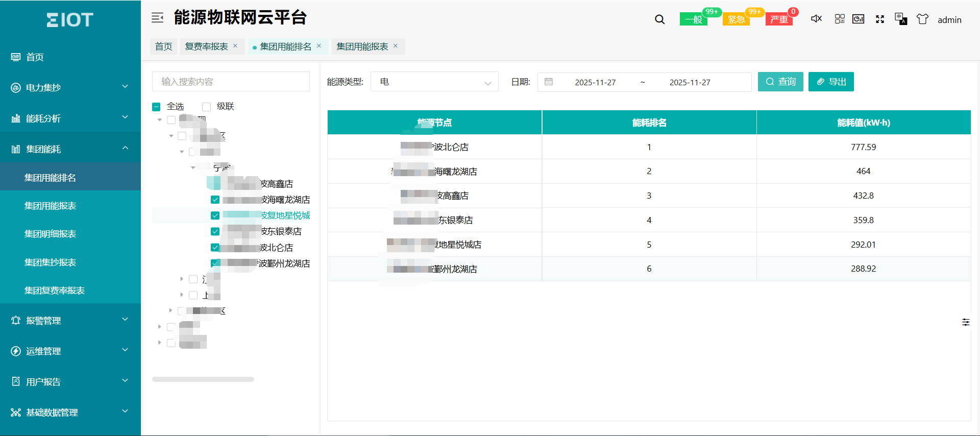Open the 能源类型 dropdown showing 电

(434, 82)
